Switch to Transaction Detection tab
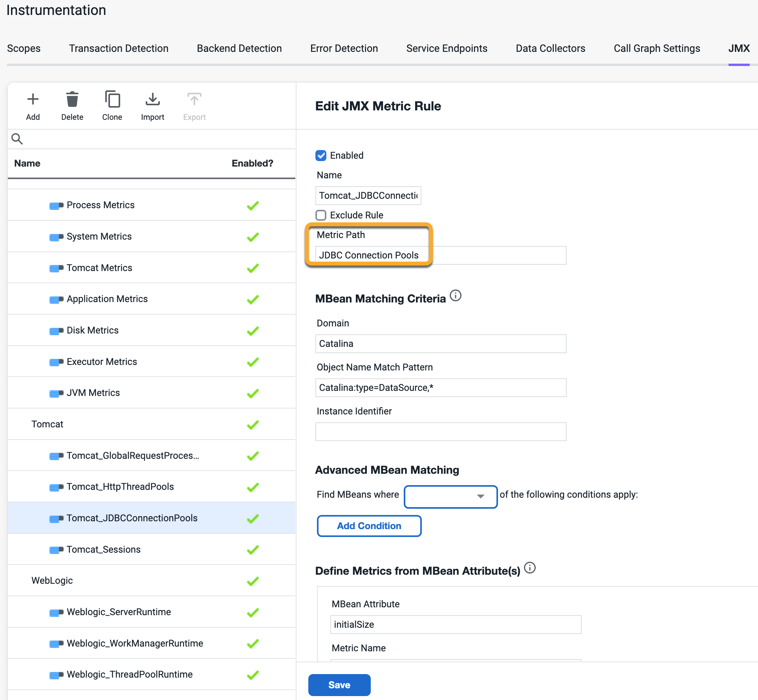The width and height of the screenshot is (758, 700). point(119,48)
